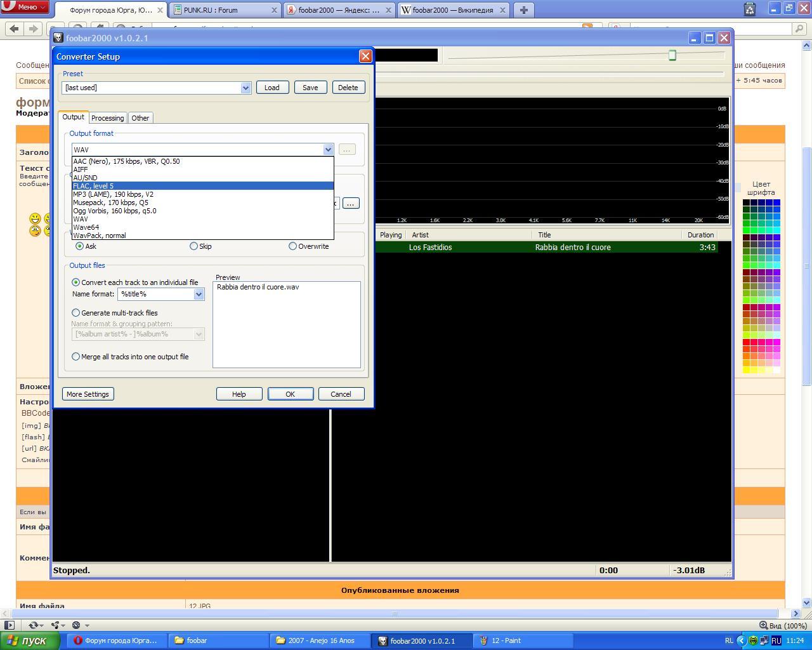Viewport: 812px width, 650px height.
Task: Select the Overwrite radio button
Action: click(292, 246)
